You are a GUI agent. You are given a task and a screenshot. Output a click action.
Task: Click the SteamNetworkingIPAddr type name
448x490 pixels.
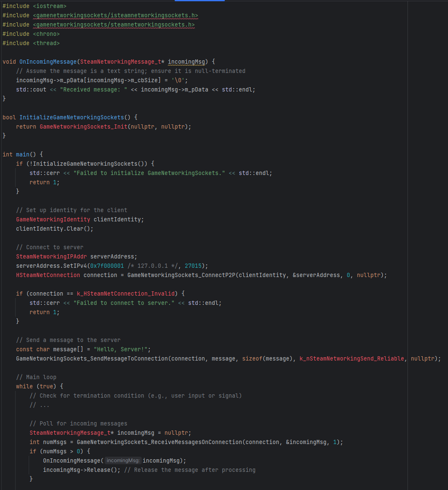(51, 256)
